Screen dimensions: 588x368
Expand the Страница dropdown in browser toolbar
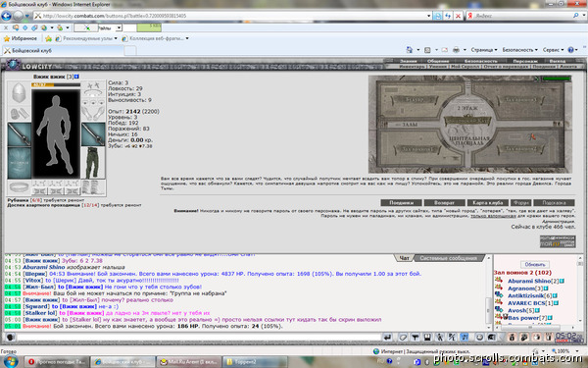484,50
